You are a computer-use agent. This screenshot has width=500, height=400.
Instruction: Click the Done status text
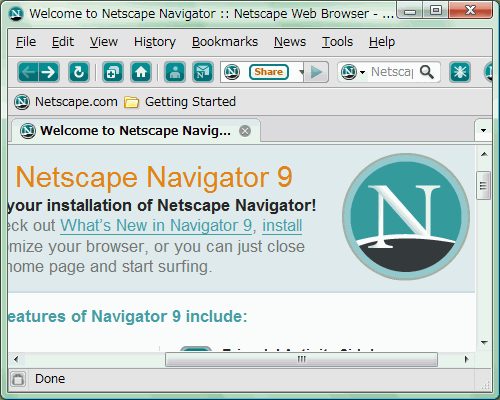(50, 379)
